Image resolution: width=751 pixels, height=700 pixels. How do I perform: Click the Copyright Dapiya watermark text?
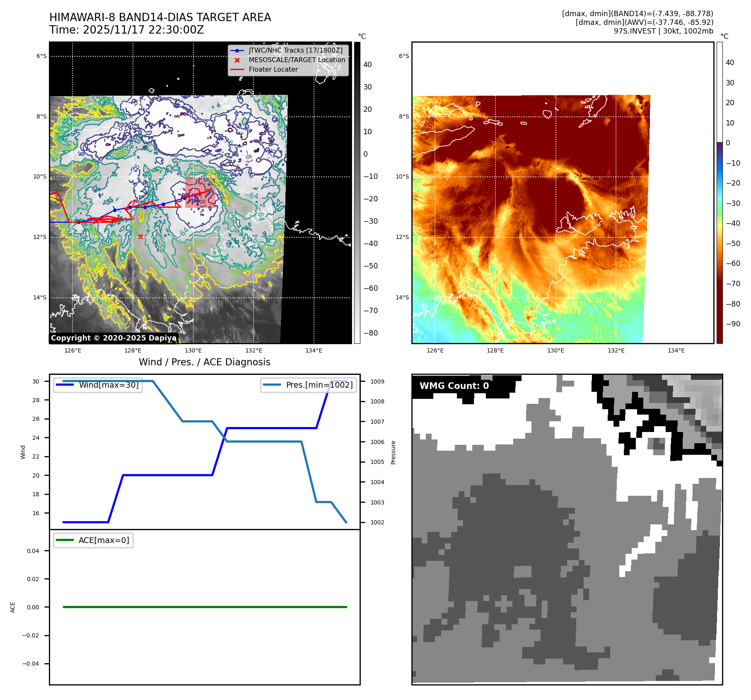tap(113, 338)
